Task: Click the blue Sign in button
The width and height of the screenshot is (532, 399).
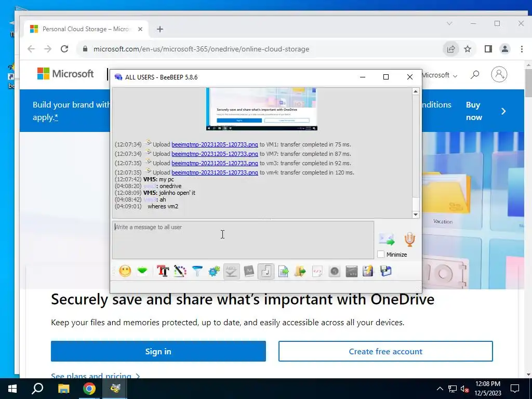Action: pyautogui.click(x=158, y=351)
